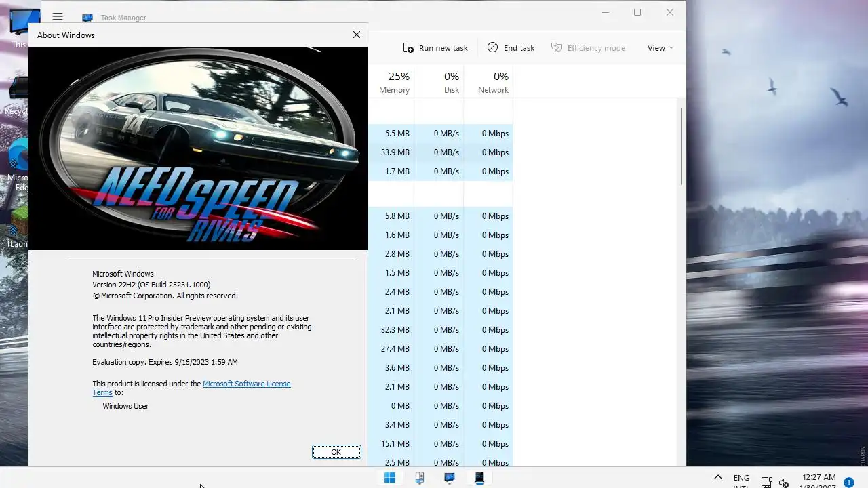This screenshot has height=488, width=868.
Task: Click the muted volume icon in the tray
Action: [x=784, y=483]
